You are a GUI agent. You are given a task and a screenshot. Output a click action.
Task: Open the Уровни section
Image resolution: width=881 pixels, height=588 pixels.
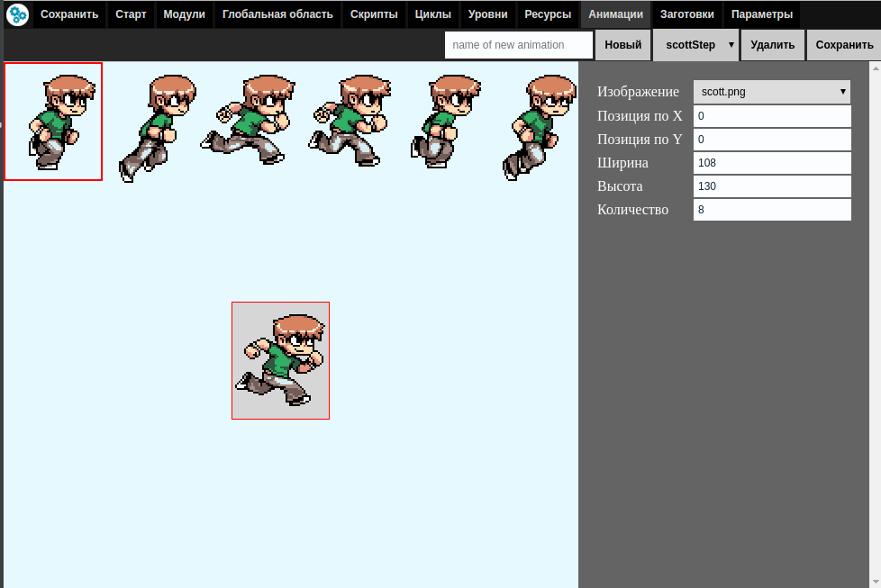[x=487, y=14]
